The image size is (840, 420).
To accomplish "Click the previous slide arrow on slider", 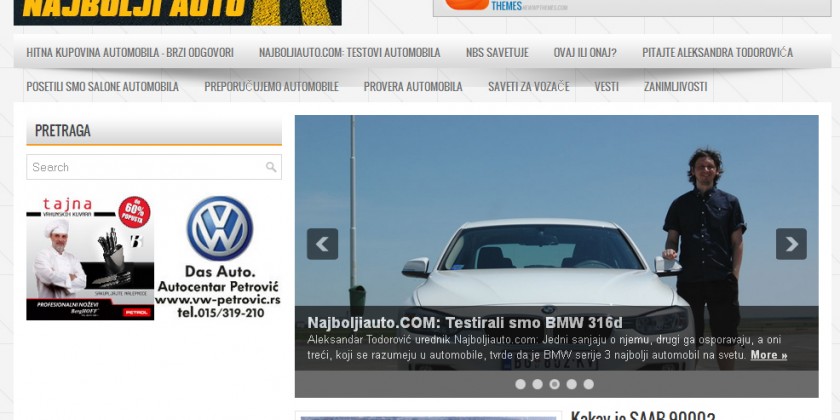I will tap(322, 244).
